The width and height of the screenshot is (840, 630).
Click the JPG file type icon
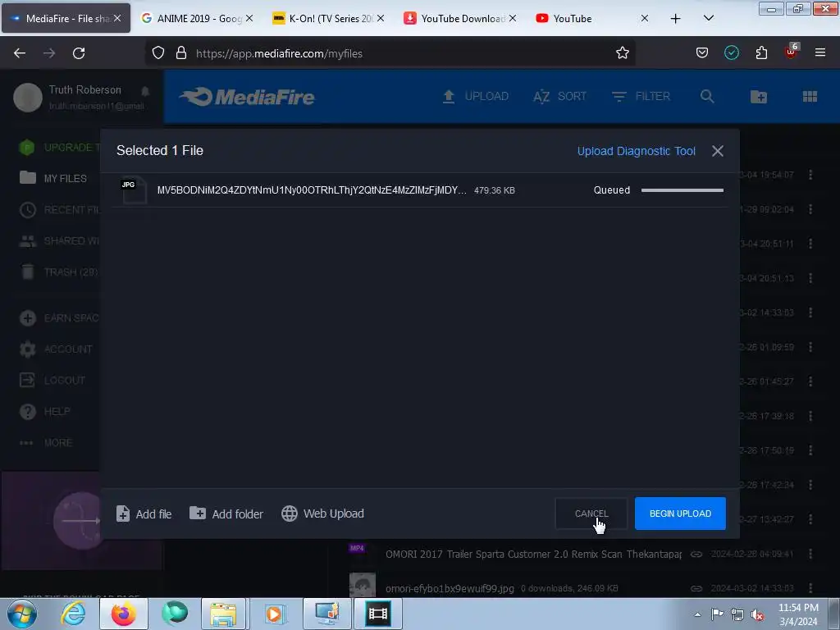[x=134, y=189]
